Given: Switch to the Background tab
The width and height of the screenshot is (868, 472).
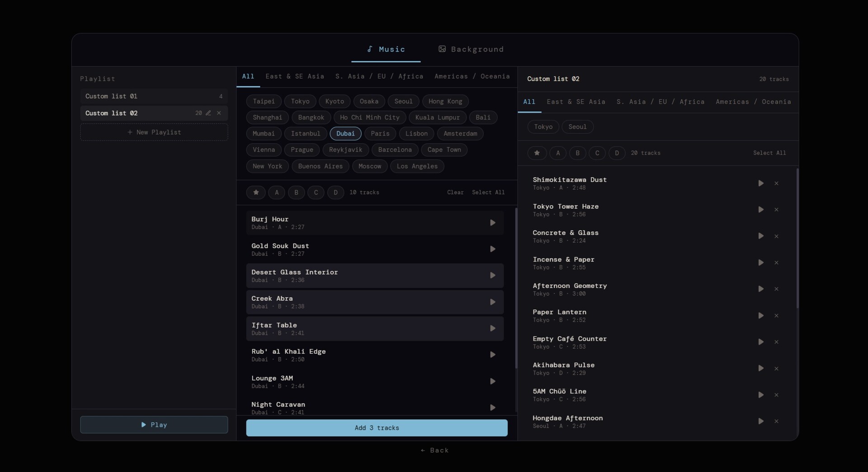Looking at the screenshot, I should (471, 49).
